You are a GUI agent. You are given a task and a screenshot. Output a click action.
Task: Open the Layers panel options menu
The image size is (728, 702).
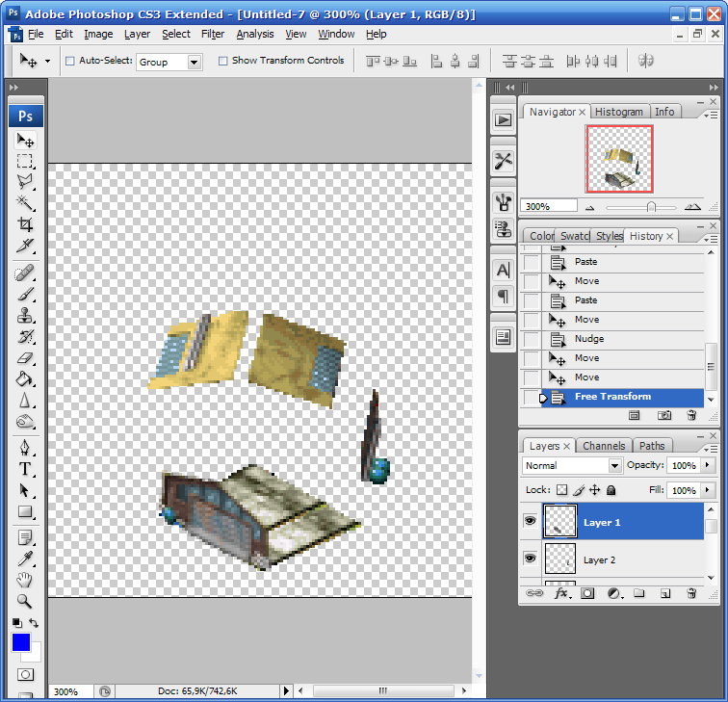pyautogui.click(x=711, y=449)
